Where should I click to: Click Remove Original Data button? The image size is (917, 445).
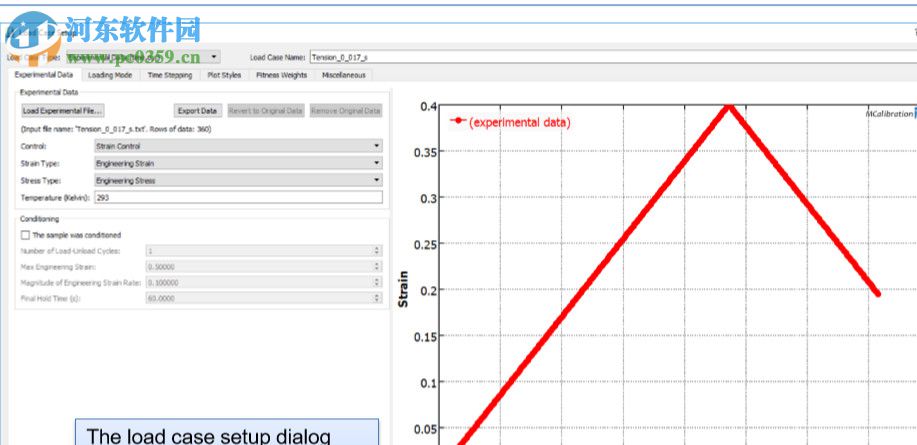[346, 111]
